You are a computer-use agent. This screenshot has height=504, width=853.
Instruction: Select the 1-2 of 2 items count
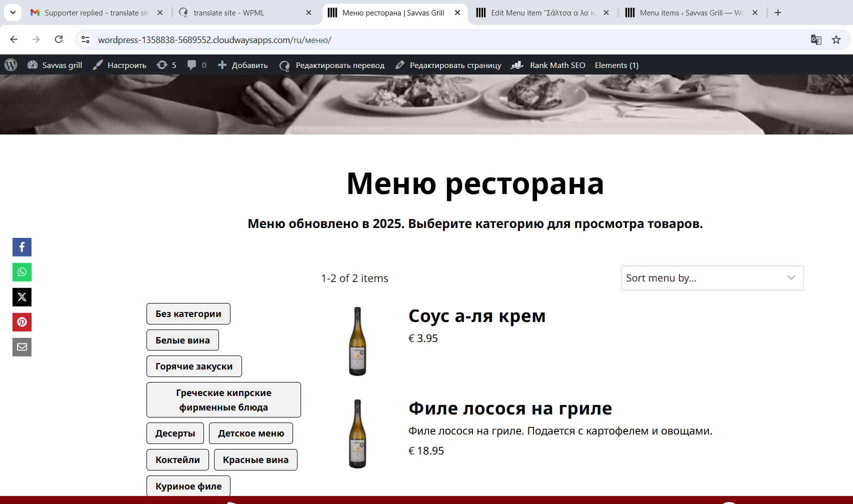point(354,278)
